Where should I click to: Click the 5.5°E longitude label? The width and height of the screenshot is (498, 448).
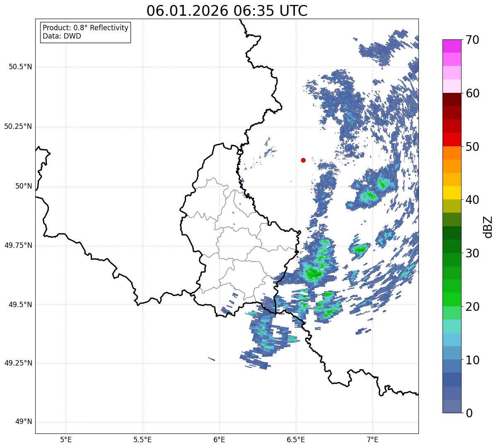pos(143,439)
